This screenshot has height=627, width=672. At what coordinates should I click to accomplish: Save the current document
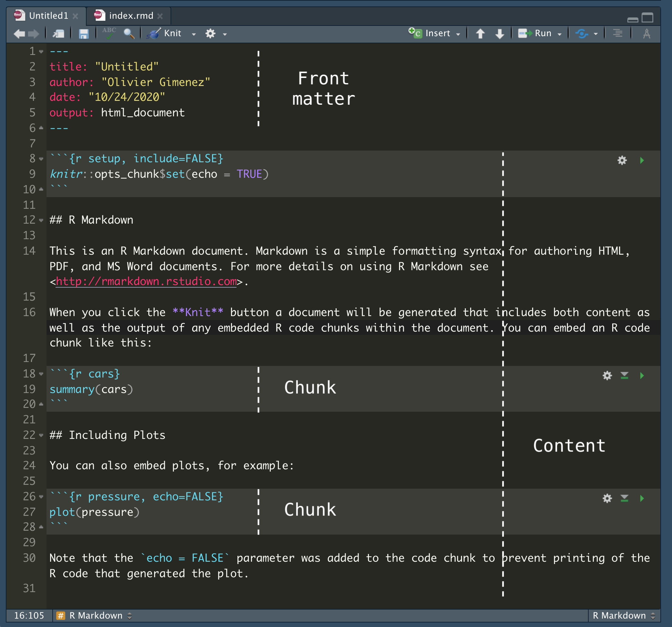click(83, 34)
